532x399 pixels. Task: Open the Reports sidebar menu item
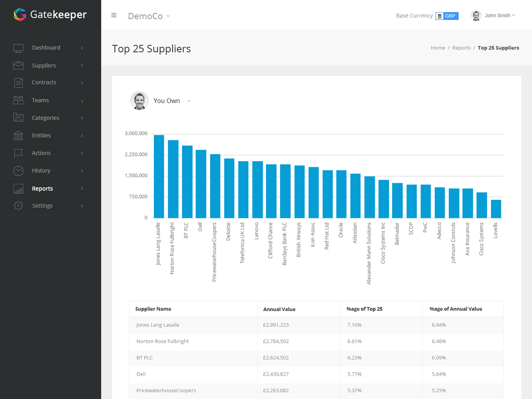click(x=42, y=189)
